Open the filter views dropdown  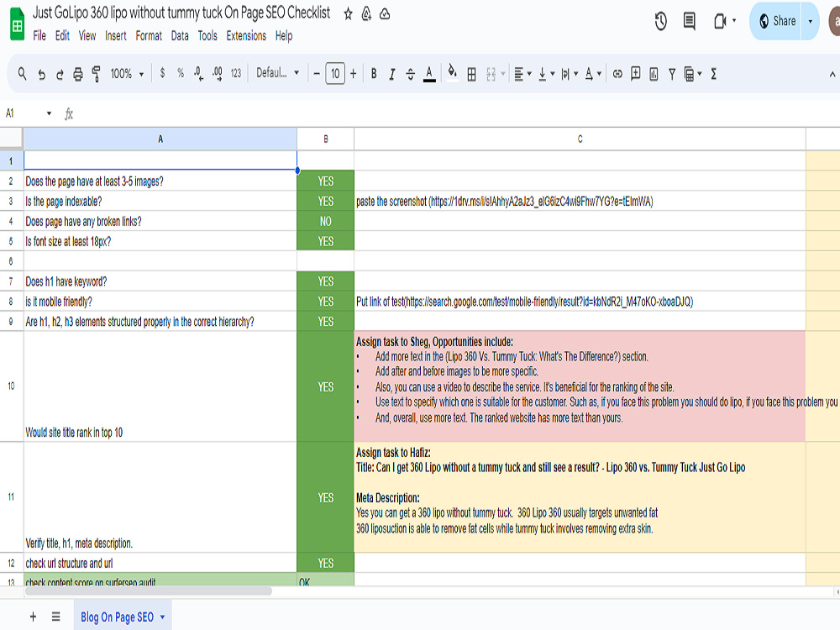point(693,74)
